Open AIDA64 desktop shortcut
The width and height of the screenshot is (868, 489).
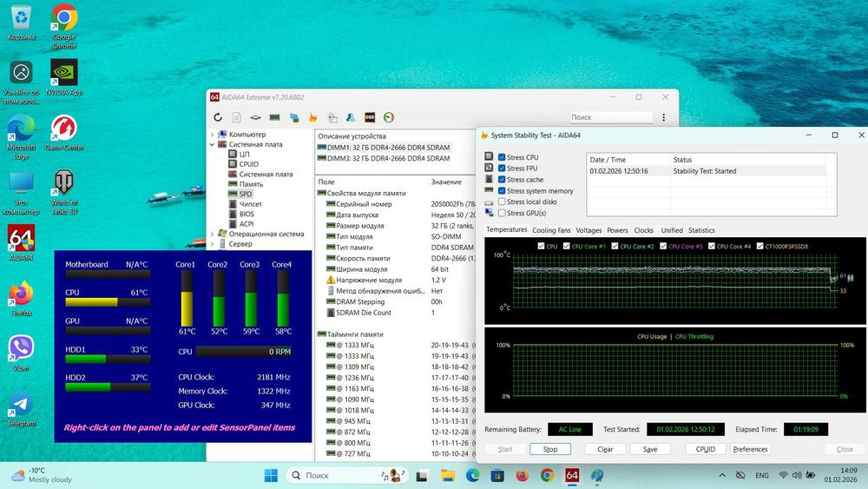tap(21, 242)
